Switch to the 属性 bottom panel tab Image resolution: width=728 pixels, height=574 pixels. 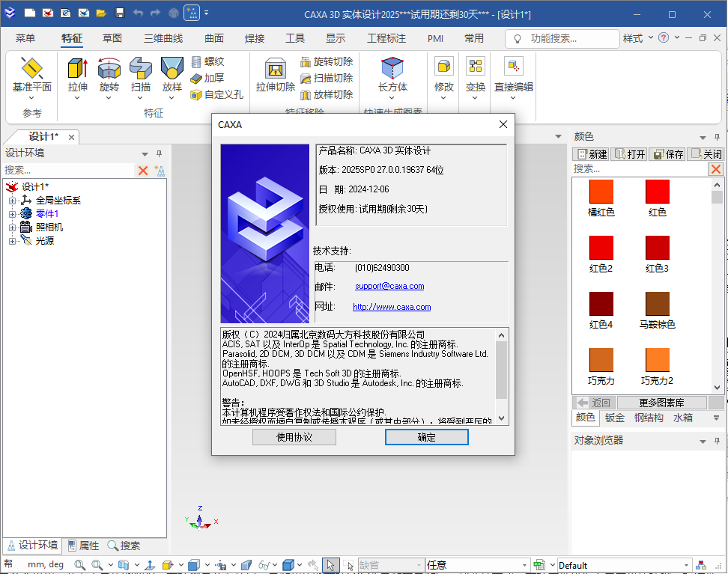click(x=84, y=546)
